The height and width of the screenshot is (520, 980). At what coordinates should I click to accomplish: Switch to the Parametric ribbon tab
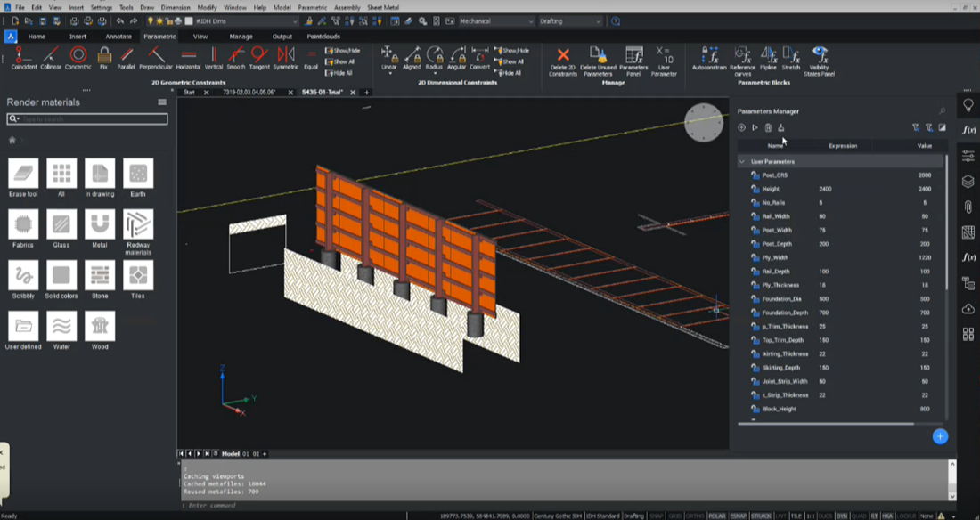pos(160,37)
